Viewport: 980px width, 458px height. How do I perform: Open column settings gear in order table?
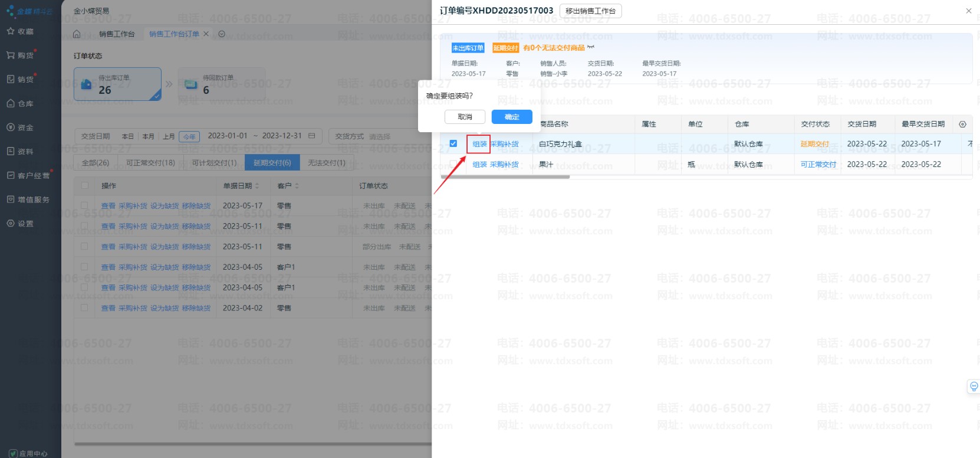coord(962,124)
